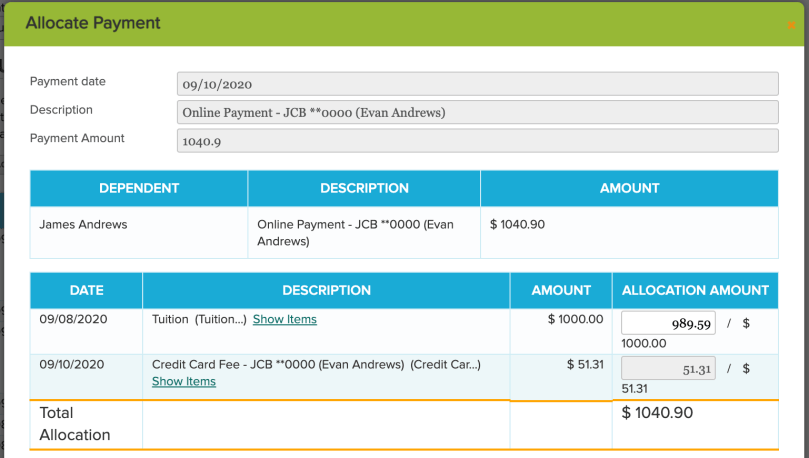809x458 pixels.
Task: Close the Allocate Payment dialog
Action: pyautogui.click(x=791, y=25)
